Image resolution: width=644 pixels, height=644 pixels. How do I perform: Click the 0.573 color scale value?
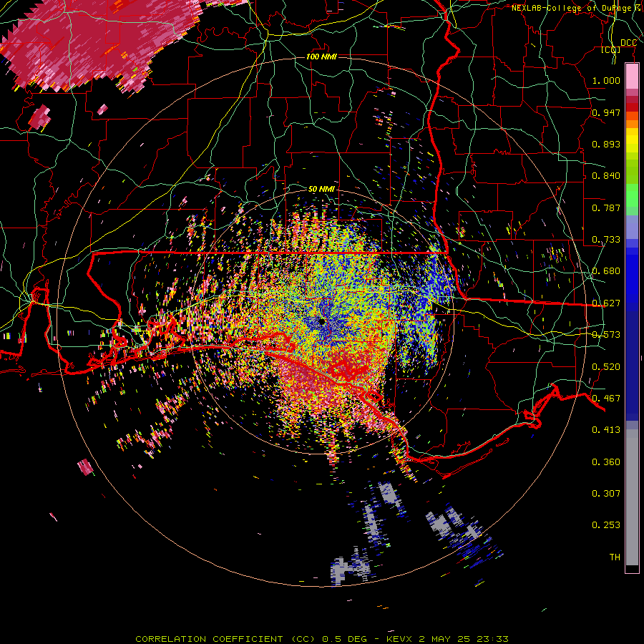click(606, 335)
